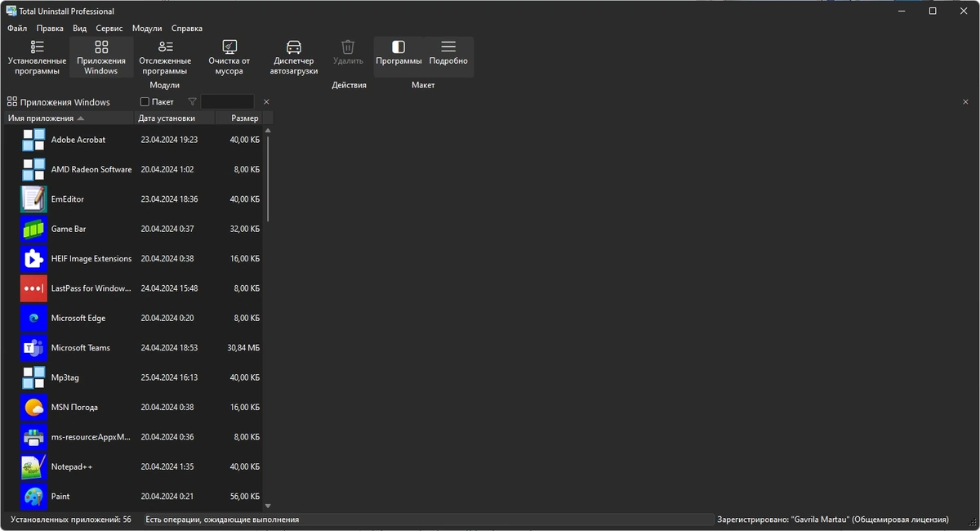The width and height of the screenshot is (980, 531).
Task: Select the LastPass for Window... name text
Action: 91,288
